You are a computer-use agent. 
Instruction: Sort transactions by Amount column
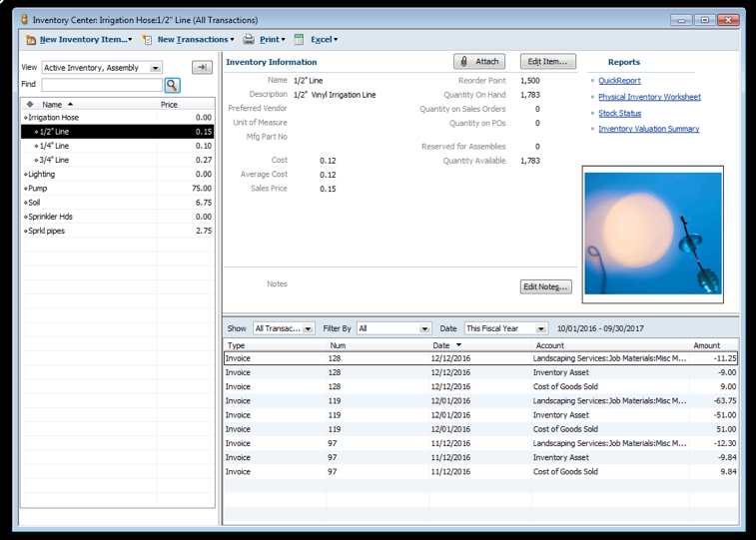tap(714, 345)
